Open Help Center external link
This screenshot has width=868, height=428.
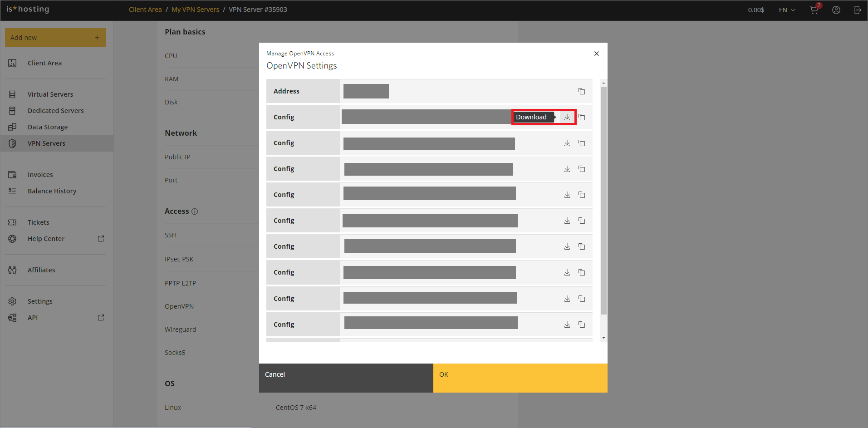pyautogui.click(x=101, y=239)
